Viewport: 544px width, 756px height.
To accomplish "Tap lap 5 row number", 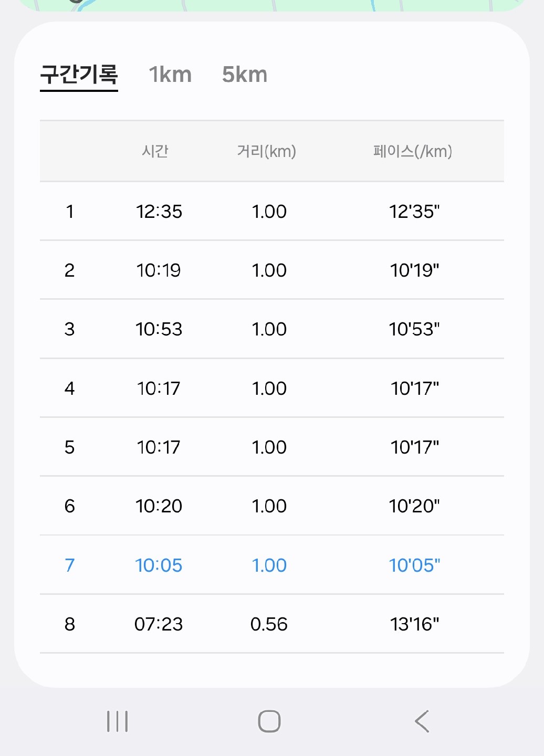I will tap(69, 447).
